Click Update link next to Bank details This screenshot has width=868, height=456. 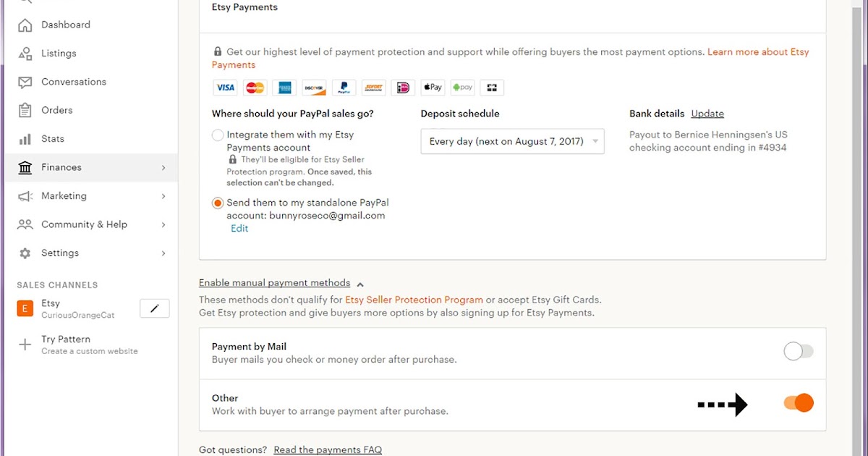(x=707, y=114)
